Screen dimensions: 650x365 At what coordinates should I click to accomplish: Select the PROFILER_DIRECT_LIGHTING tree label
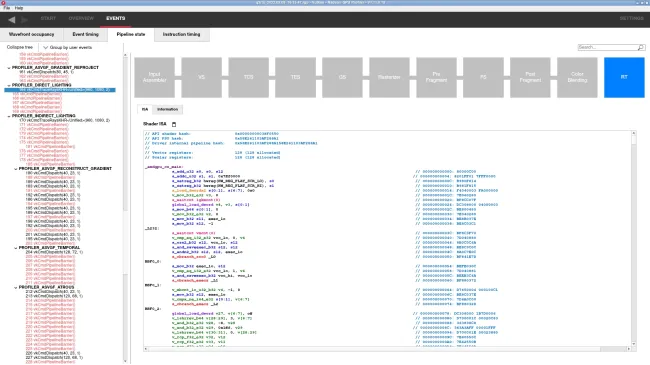[x=41, y=85]
